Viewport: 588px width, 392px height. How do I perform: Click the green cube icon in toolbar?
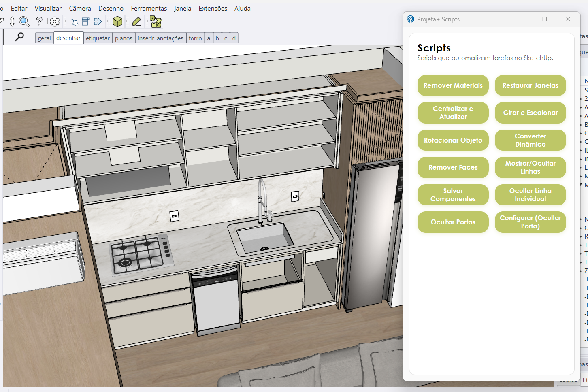tap(117, 21)
